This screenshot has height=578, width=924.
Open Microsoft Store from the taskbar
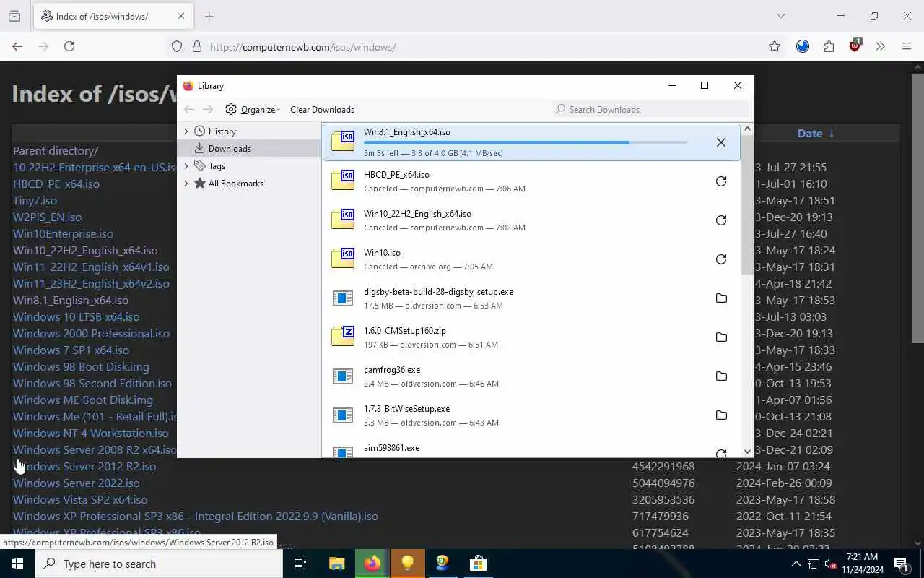tap(478, 564)
